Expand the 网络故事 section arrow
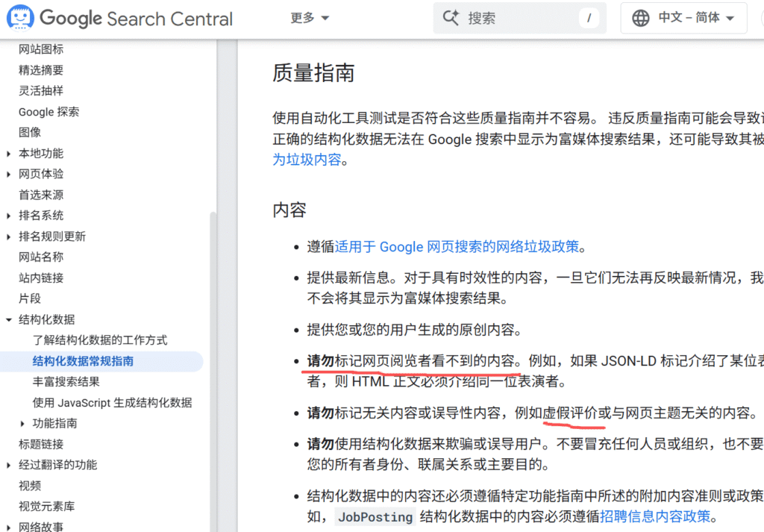 tap(8, 527)
